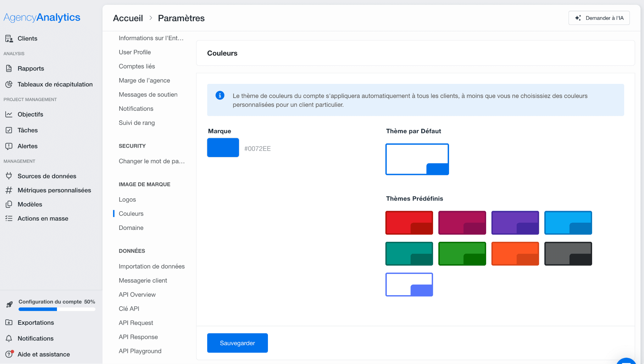Click the Marque brand color swatch
The image size is (644, 364).
(x=223, y=148)
